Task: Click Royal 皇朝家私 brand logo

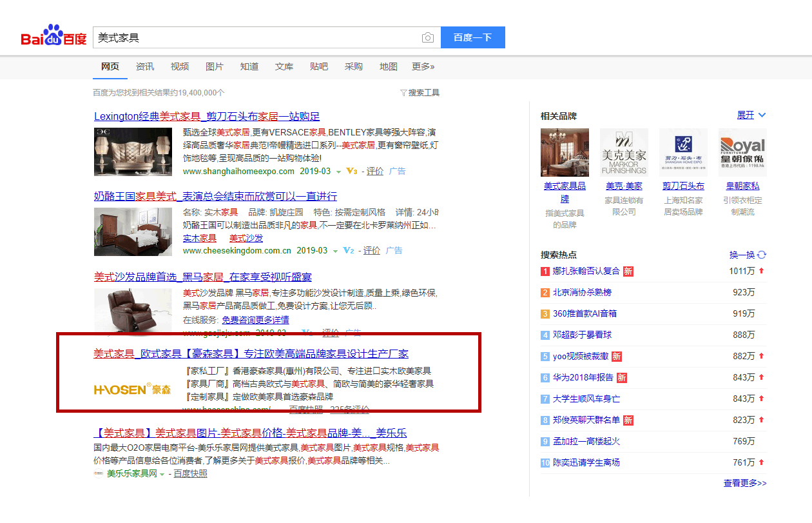Action: (742, 152)
